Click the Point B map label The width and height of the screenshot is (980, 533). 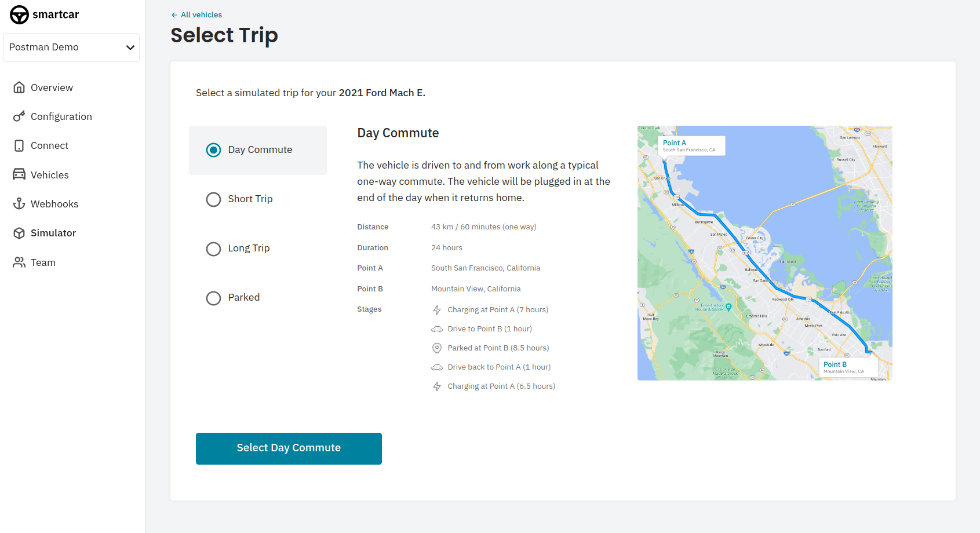848,367
